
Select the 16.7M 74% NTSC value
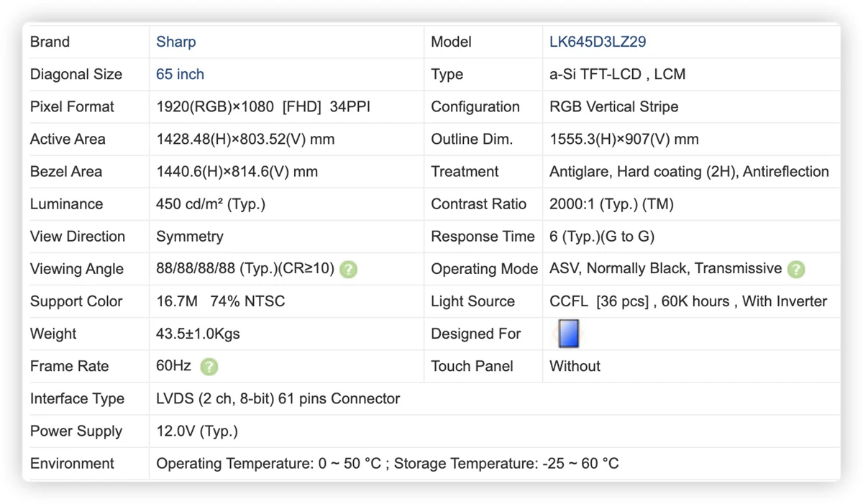[220, 301]
